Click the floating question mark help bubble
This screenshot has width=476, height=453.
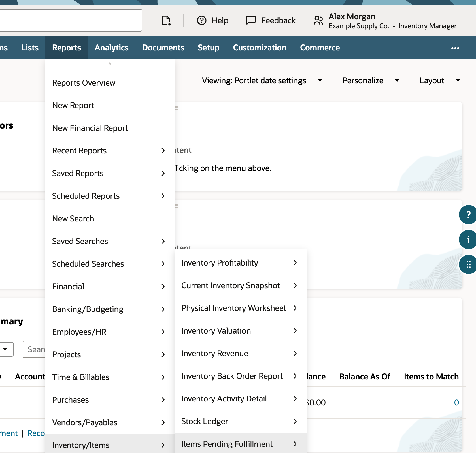tap(468, 215)
